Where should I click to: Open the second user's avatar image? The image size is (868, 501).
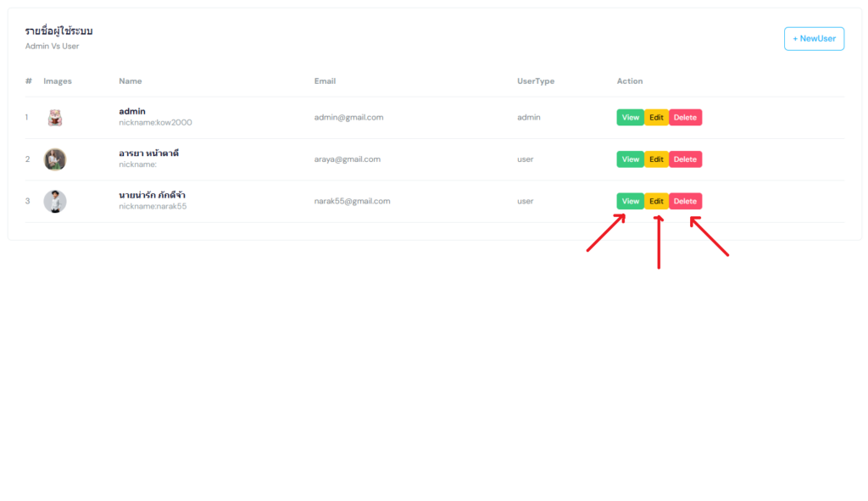[55, 159]
